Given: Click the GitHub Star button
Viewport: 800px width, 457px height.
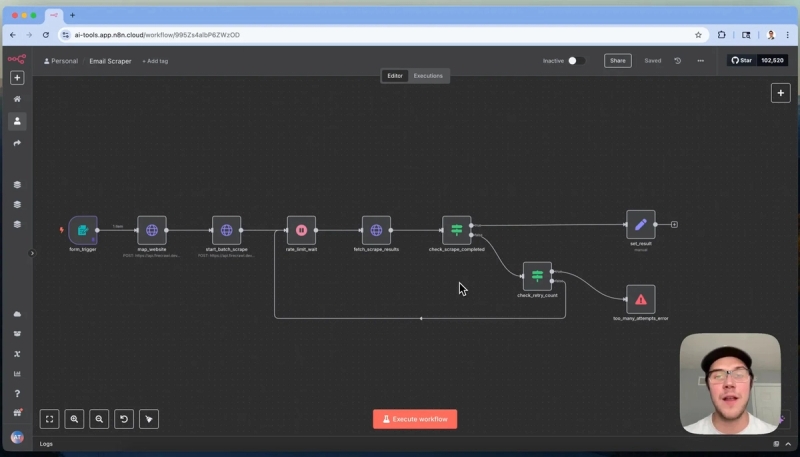Looking at the screenshot, I should 741,60.
